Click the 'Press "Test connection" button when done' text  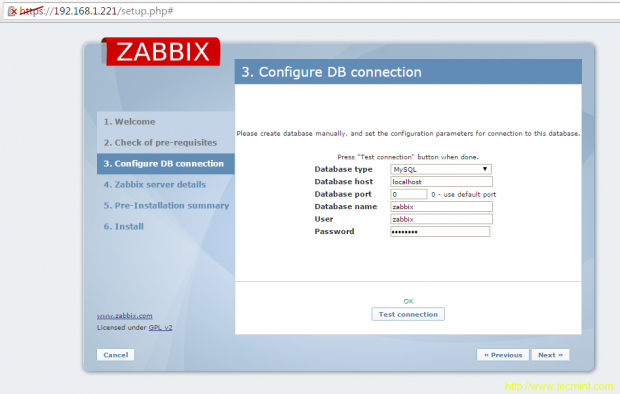(x=408, y=157)
